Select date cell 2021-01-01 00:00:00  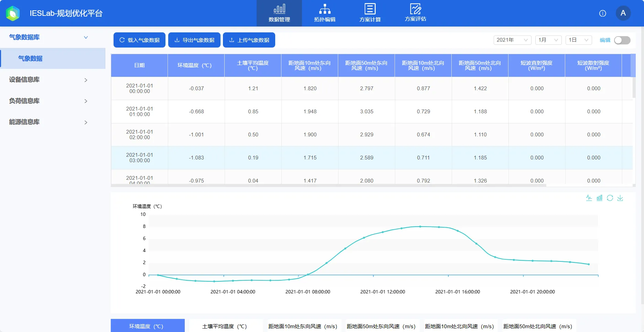click(x=140, y=89)
